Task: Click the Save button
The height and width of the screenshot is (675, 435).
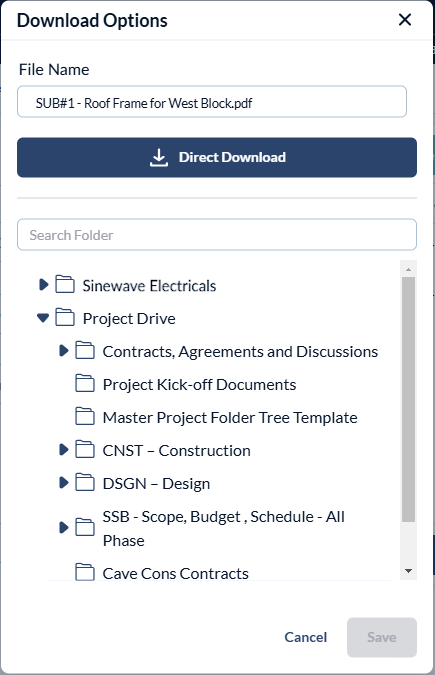Action: [382, 637]
